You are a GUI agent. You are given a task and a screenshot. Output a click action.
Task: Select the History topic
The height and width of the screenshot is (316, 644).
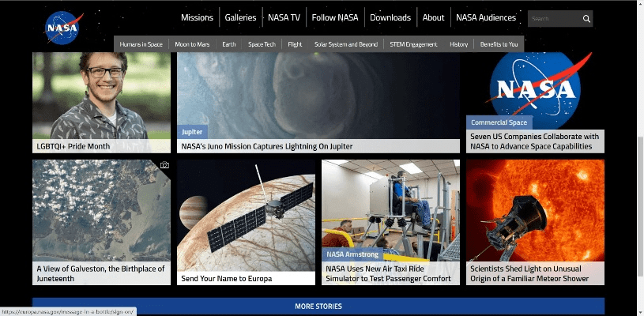459,44
